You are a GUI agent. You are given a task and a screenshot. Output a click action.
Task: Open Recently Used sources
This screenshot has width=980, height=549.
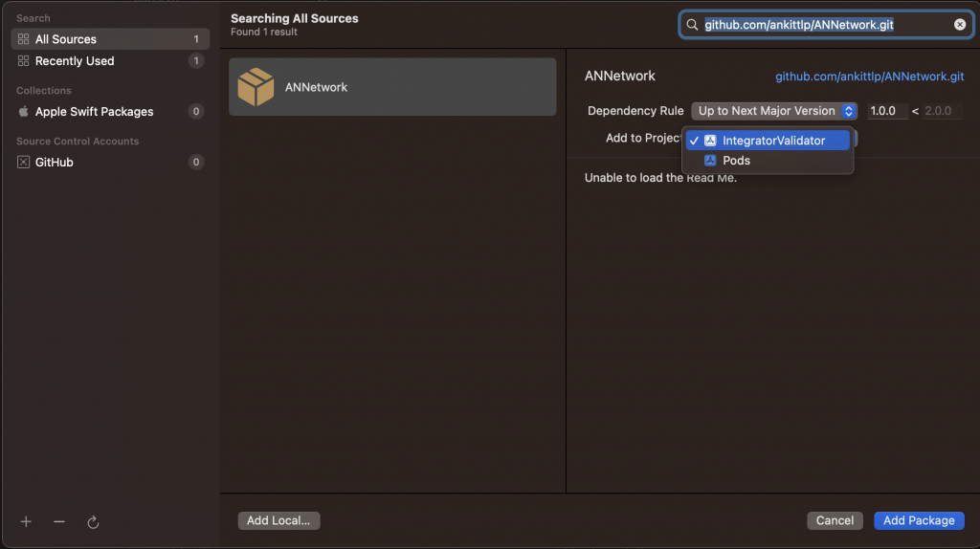[x=110, y=60]
